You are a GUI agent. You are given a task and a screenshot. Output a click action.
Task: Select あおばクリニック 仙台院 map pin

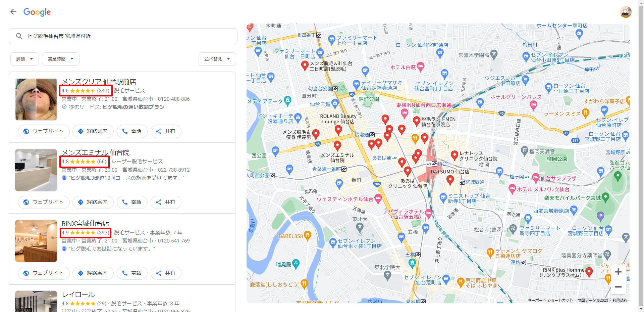pyautogui.click(x=408, y=172)
